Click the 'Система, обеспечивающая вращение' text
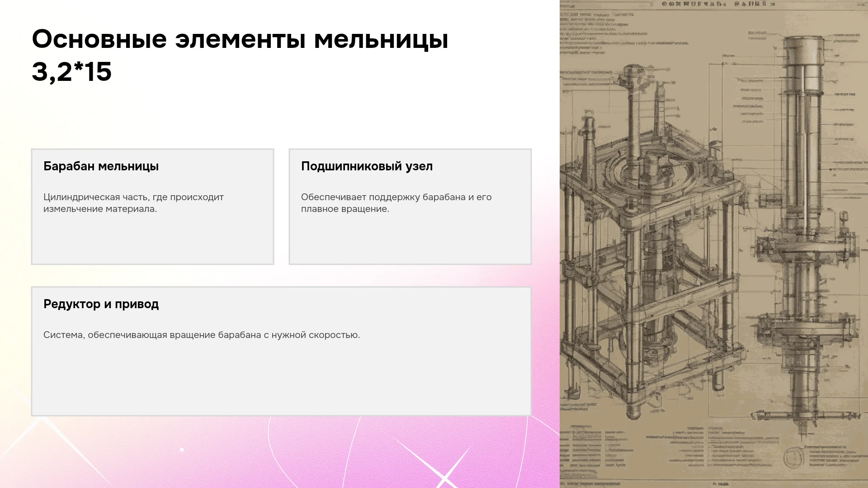Screen dimensions: 868x488 [x=202, y=335]
